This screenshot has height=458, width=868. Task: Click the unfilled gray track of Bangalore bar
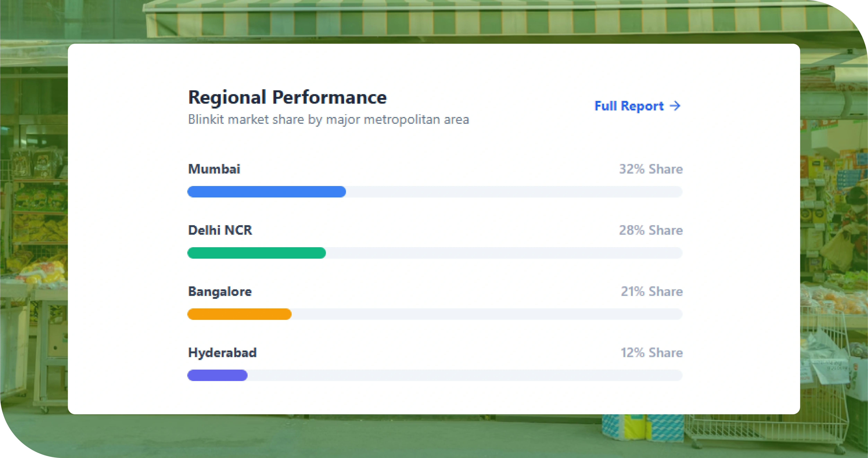point(487,314)
